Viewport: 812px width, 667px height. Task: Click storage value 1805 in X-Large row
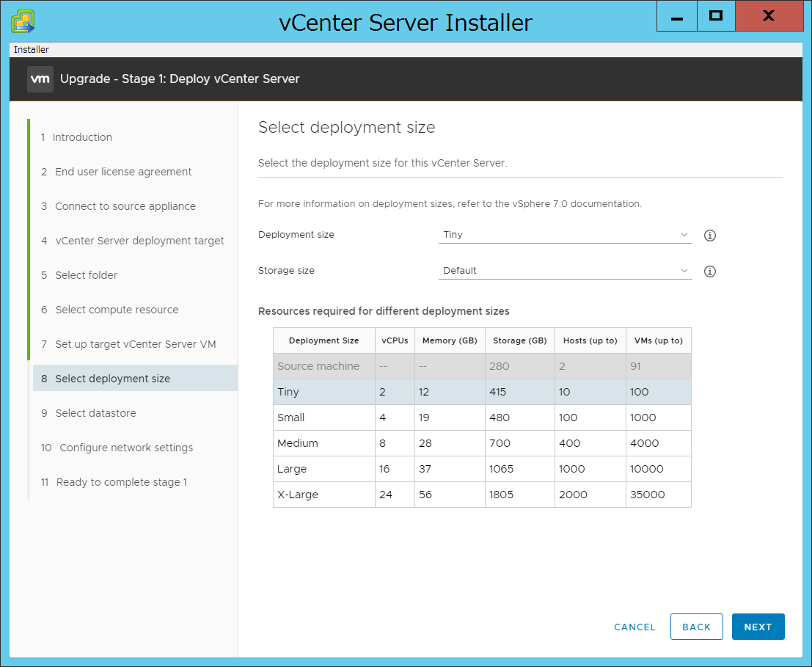[501, 495]
